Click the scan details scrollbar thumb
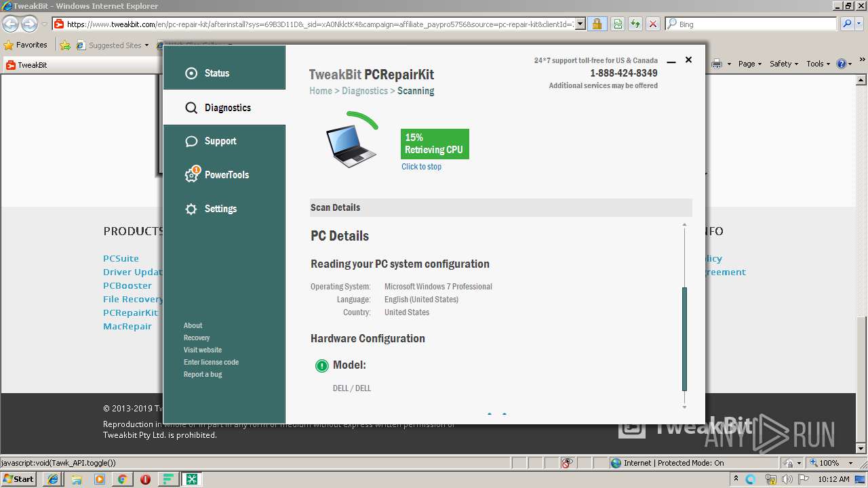The height and width of the screenshot is (488, 868). point(684,339)
